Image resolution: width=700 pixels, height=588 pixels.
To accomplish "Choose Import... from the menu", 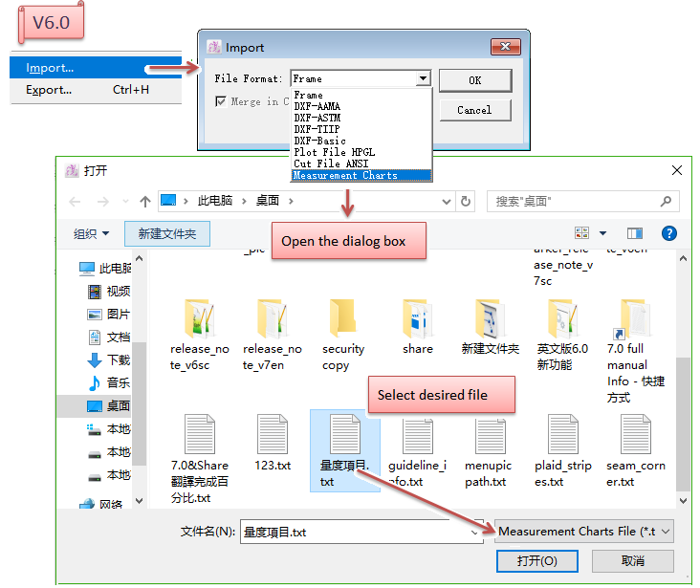I will (50, 68).
